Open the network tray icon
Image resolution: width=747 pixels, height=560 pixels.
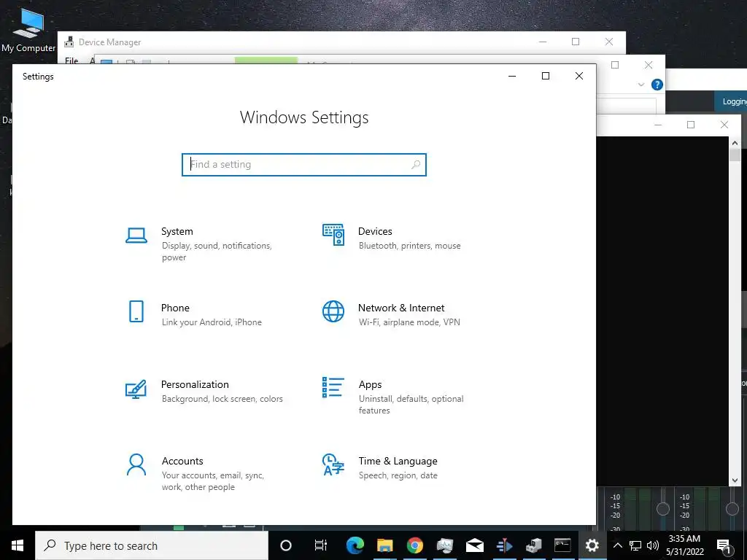pyautogui.click(x=635, y=545)
